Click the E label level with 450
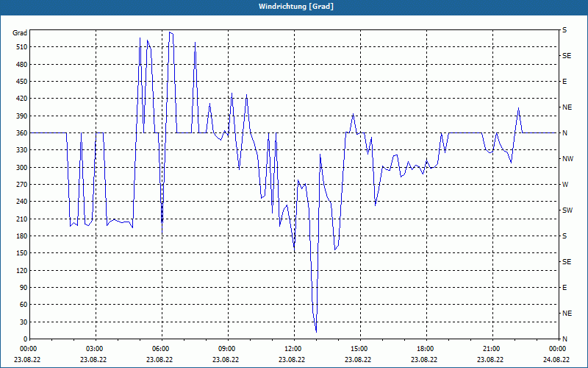588x368 pixels. pyautogui.click(x=564, y=82)
